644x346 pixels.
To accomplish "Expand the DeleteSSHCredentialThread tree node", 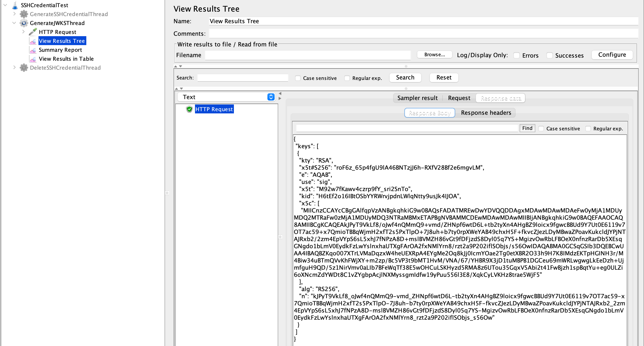I will click(x=14, y=67).
